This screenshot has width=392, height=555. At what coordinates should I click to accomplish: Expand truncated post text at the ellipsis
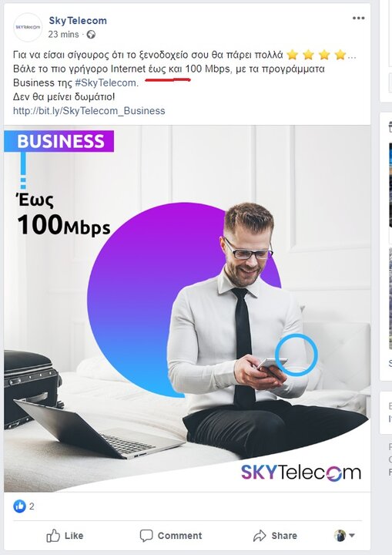point(352,55)
